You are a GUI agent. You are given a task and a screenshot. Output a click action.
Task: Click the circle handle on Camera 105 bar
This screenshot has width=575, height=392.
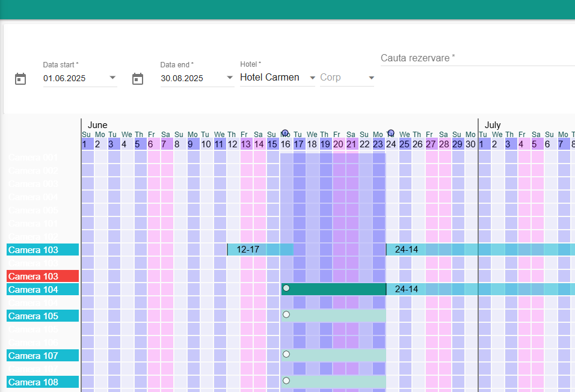coord(286,314)
